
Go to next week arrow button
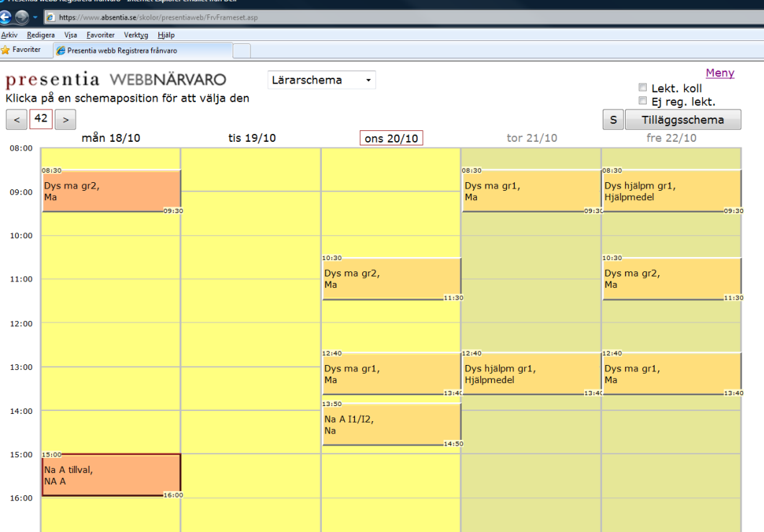pos(65,120)
